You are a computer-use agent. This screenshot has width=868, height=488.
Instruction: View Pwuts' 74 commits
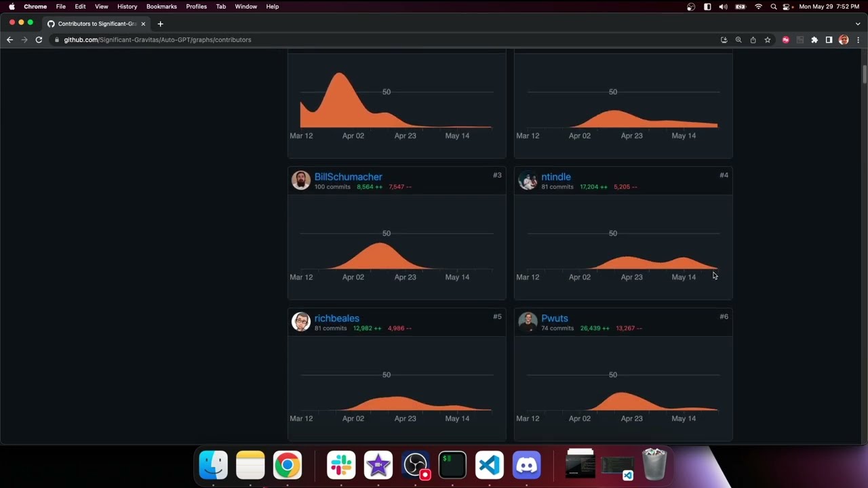(557, 329)
